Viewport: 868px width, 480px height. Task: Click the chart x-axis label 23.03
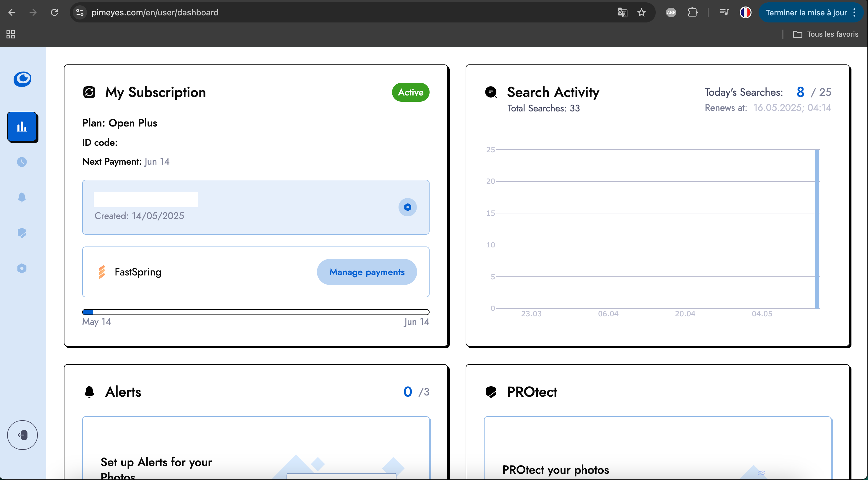[x=531, y=314]
